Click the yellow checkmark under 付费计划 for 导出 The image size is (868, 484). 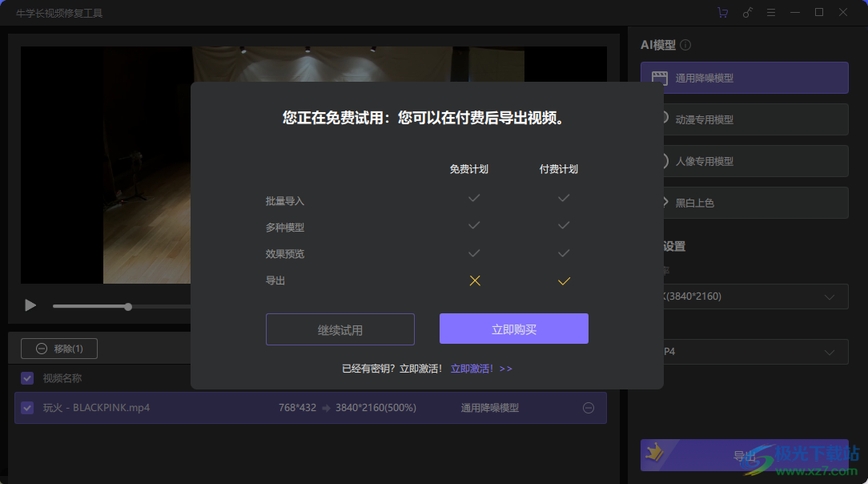tap(563, 280)
